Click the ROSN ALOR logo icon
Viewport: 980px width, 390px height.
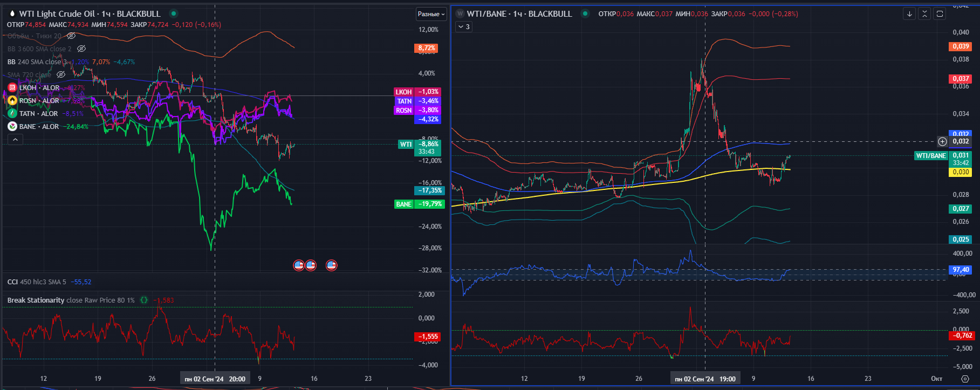click(x=12, y=100)
